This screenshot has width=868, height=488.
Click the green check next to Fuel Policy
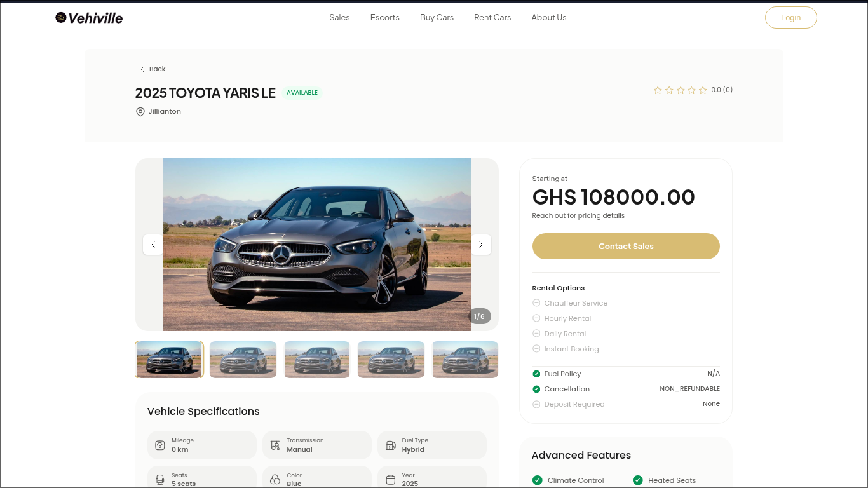point(536,374)
